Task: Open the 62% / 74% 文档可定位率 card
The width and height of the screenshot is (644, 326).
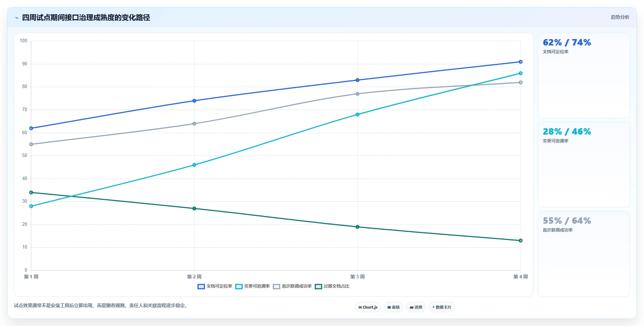Action: tap(584, 75)
